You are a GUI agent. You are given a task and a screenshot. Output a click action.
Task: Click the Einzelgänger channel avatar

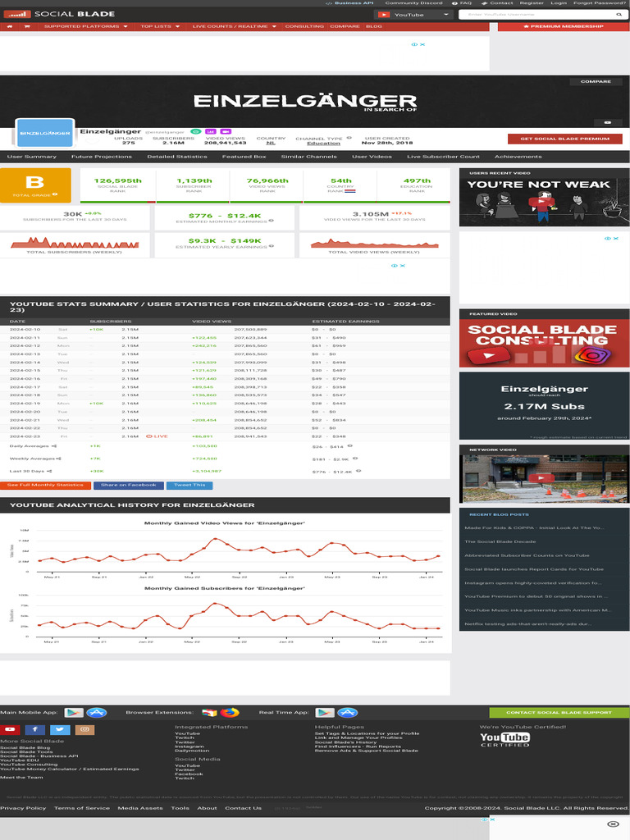point(45,133)
